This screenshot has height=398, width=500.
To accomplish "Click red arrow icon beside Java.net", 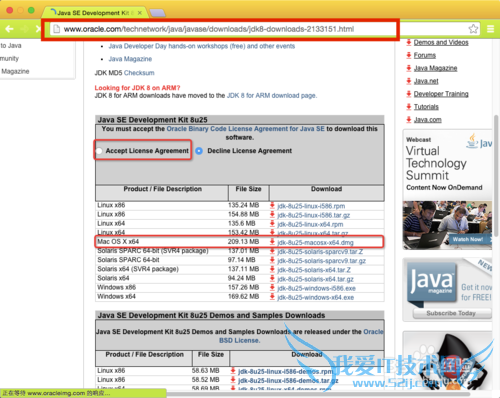I will point(409,81).
